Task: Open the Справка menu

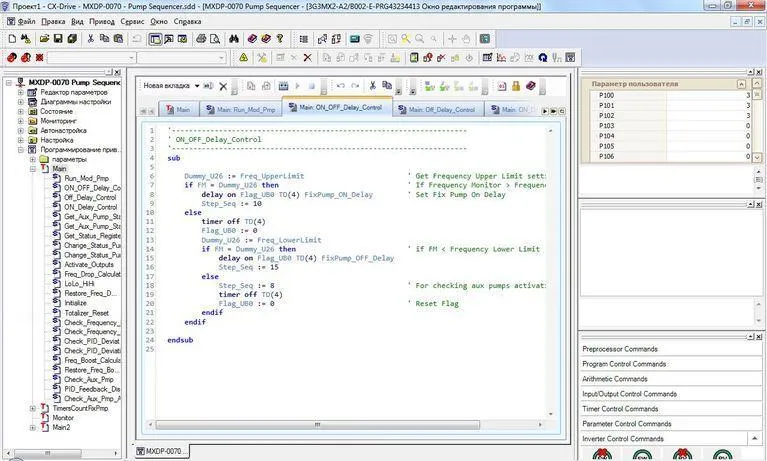Action: pos(187,21)
